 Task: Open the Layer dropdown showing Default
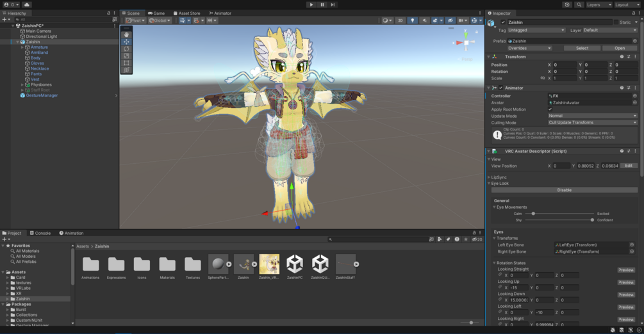(x=609, y=30)
